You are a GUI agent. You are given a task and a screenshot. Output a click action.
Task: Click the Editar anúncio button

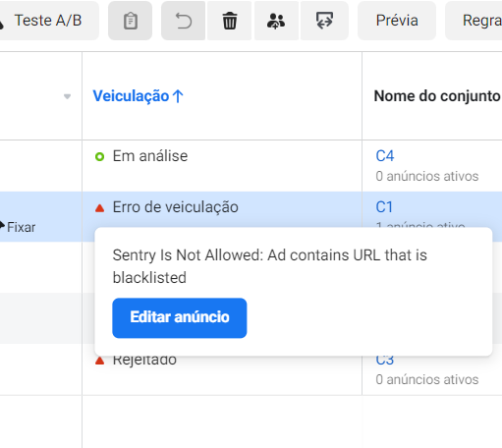click(x=180, y=317)
